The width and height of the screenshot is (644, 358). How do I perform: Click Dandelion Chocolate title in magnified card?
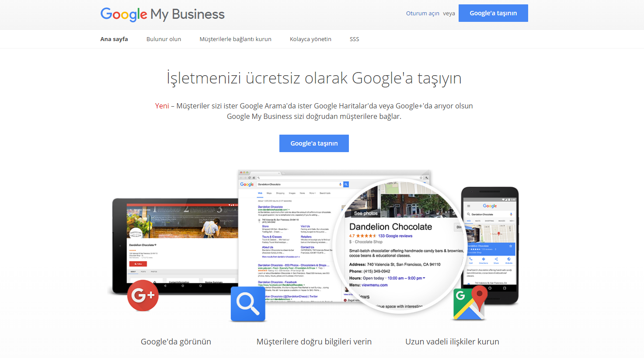point(390,227)
